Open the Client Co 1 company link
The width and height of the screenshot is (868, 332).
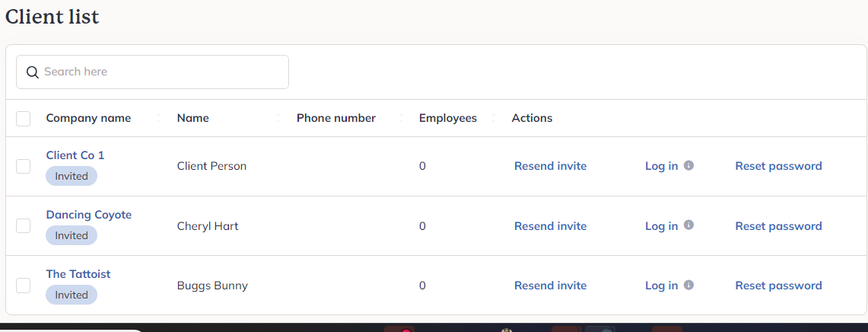click(x=75, y=155)
